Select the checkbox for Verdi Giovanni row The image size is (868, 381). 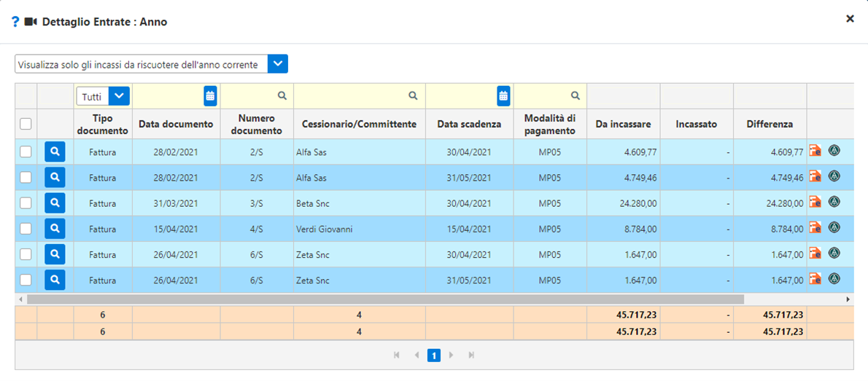tap(26, 229)
